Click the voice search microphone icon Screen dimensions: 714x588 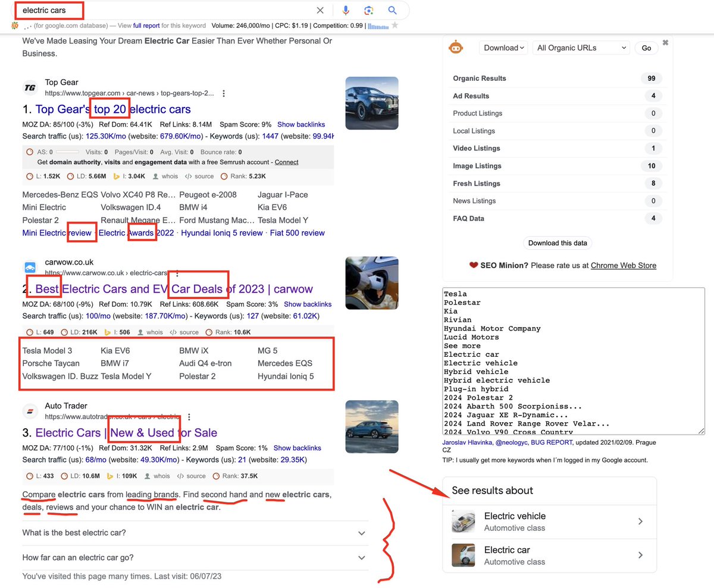coord(347,10)
